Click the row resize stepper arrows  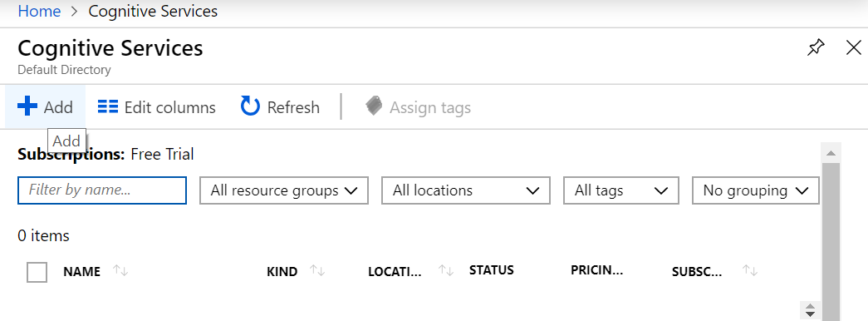[x=810, y=309]
